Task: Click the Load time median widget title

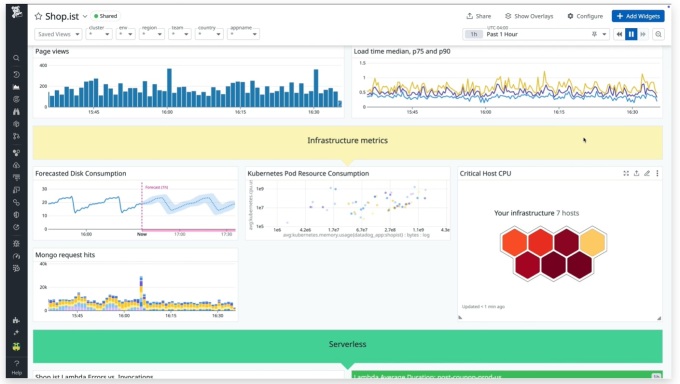Action: click(402, 51)
